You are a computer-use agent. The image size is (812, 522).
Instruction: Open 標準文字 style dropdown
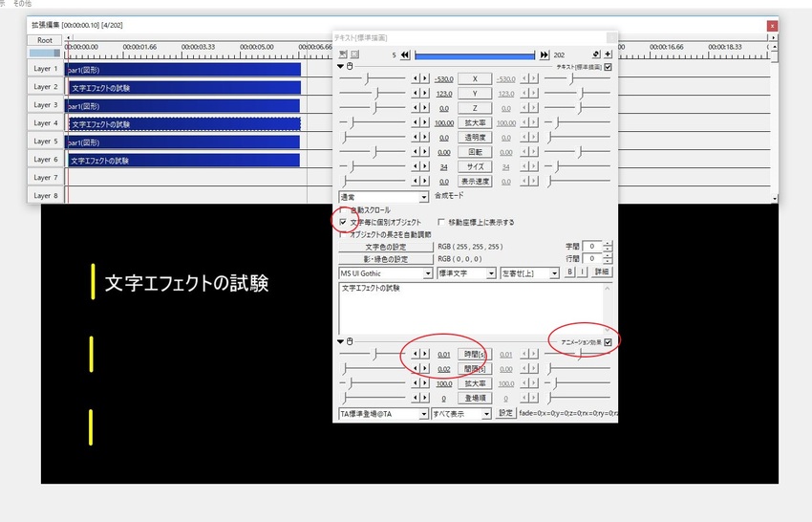click(466, 273)
